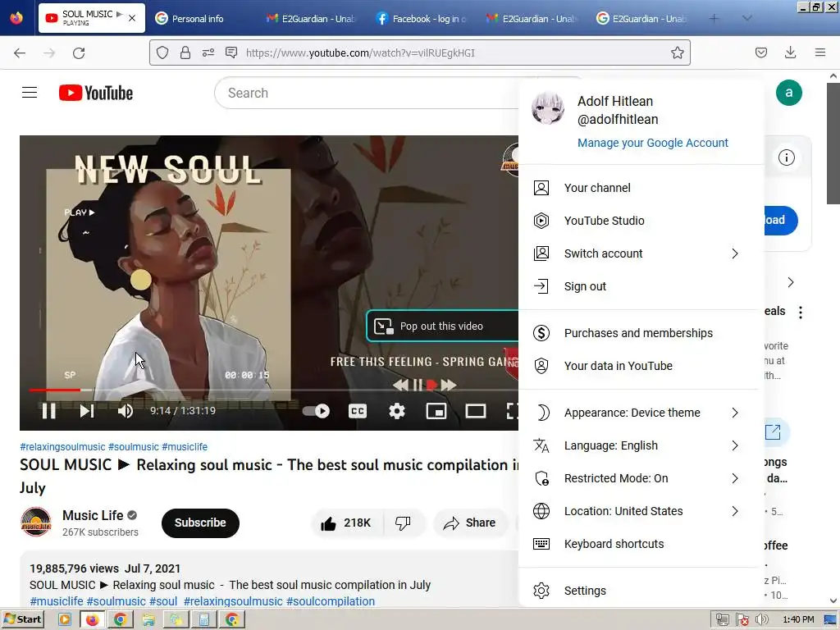Select Your channel in account menu
The height and width of the screenshot is (630, 840).
click(641, 188)
